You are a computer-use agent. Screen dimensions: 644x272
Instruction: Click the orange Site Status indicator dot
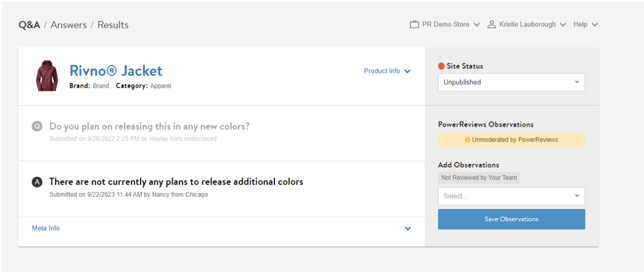441,66
